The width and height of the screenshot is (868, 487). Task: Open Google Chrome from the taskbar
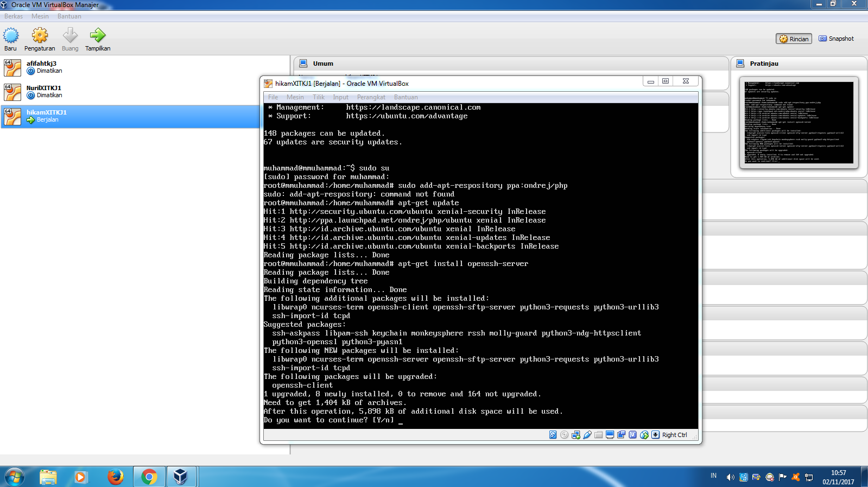point(149,477)
